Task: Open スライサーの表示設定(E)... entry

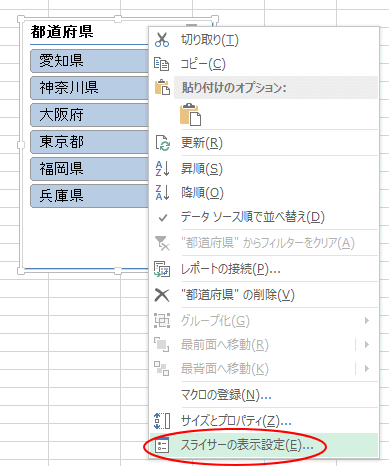Action: point(264,445)
